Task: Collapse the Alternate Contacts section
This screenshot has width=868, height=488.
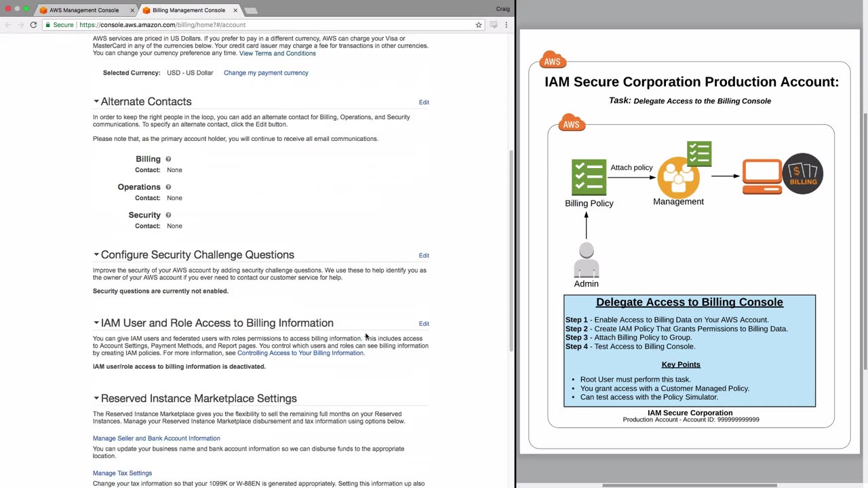Action: pyautogui.click(x=96, y=102)
